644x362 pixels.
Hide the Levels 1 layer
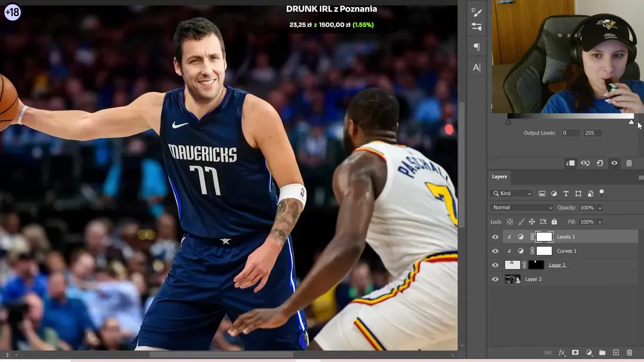point(495,237)
